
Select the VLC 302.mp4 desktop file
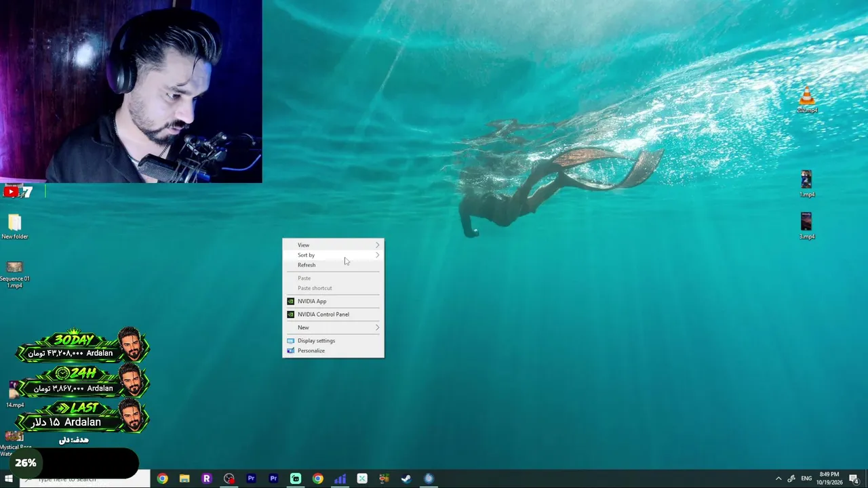806,100
